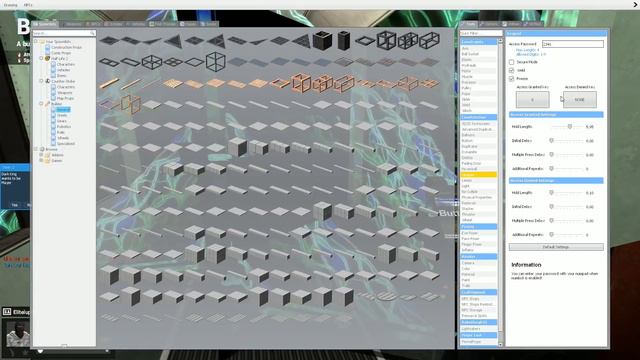Viewport: 640px width, 360px height.
Task: Spawn the first dark flat plate in the top row
Action: (x=109, y=40)
